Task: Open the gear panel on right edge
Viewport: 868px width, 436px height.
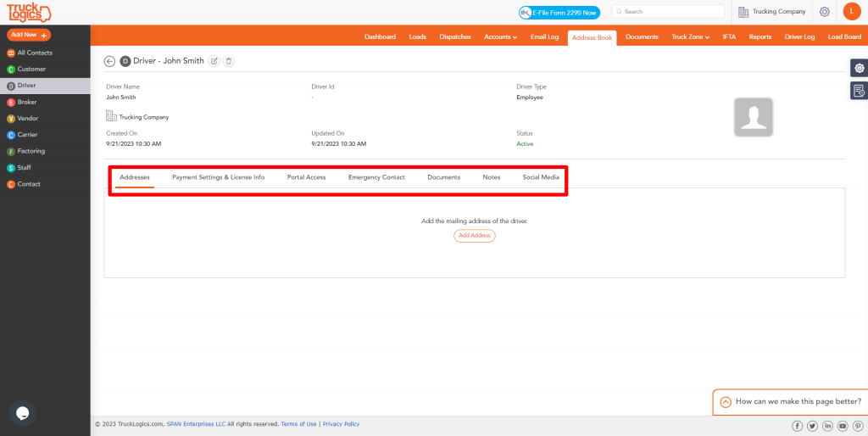Action: coord(860,68)
